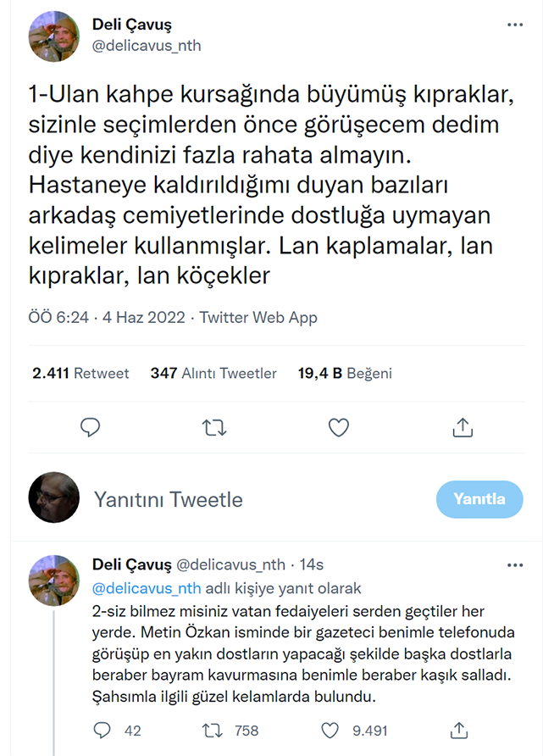Like the main tweet with heart icon

coord(339,427)
